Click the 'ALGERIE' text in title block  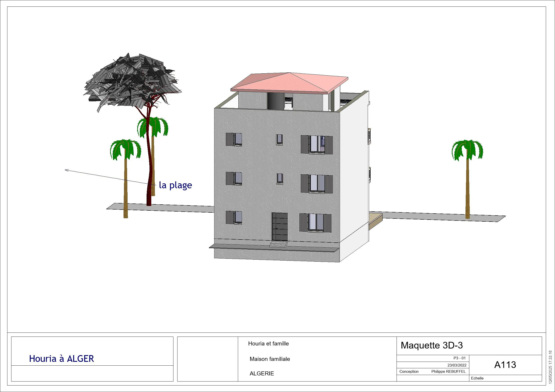tap(262, 373)
